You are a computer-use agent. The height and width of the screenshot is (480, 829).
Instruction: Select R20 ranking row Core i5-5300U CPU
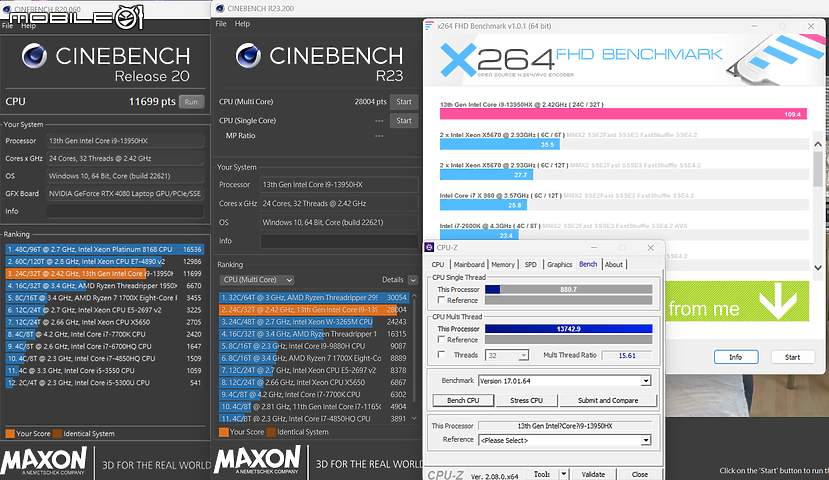tap(104, 383)
